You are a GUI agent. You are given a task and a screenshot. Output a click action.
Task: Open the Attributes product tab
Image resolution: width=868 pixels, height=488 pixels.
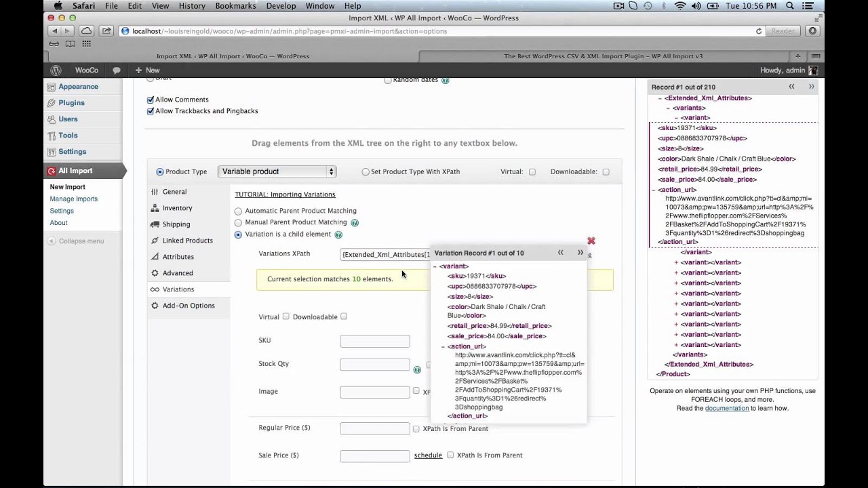coord(178,257)
